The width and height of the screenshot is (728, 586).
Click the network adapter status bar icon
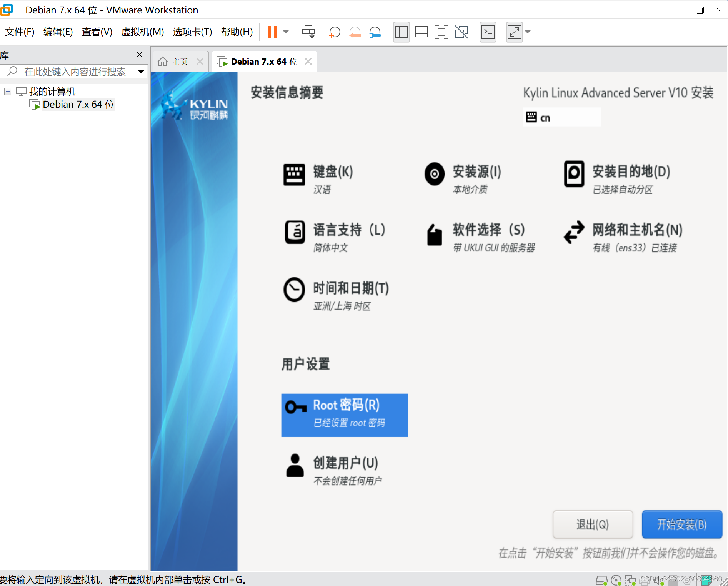(x=630, y=580)
